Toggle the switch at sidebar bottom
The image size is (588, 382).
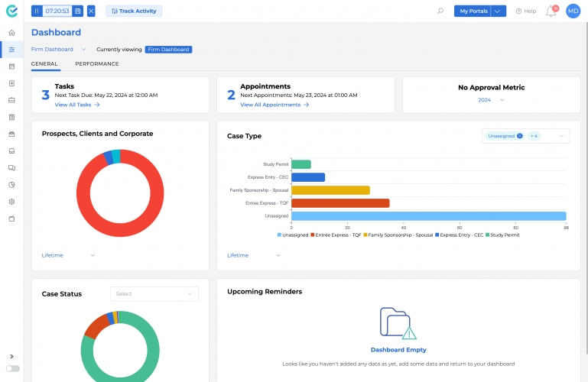coord(13,368)
